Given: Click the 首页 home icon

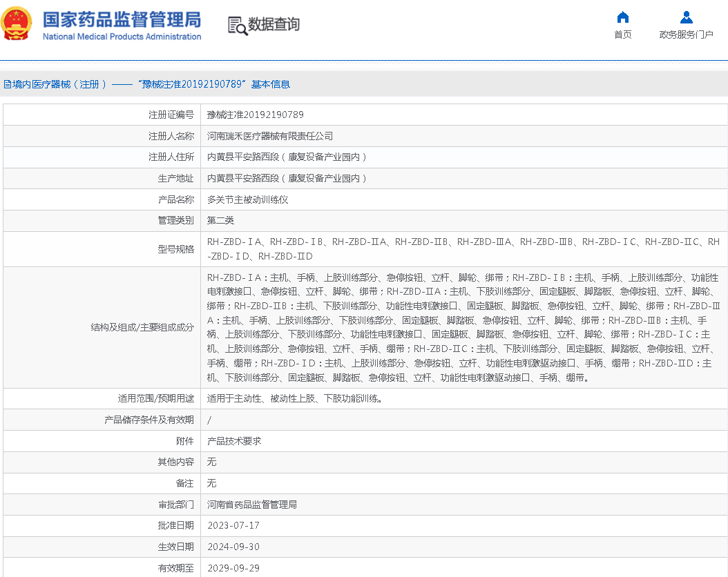Looking at the screenshot, I should tap(622, 18).
